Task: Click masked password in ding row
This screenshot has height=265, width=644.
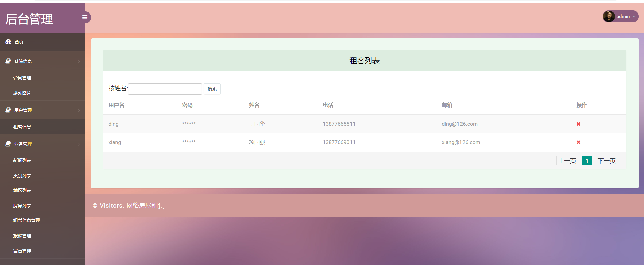Action: click(189, 123)
